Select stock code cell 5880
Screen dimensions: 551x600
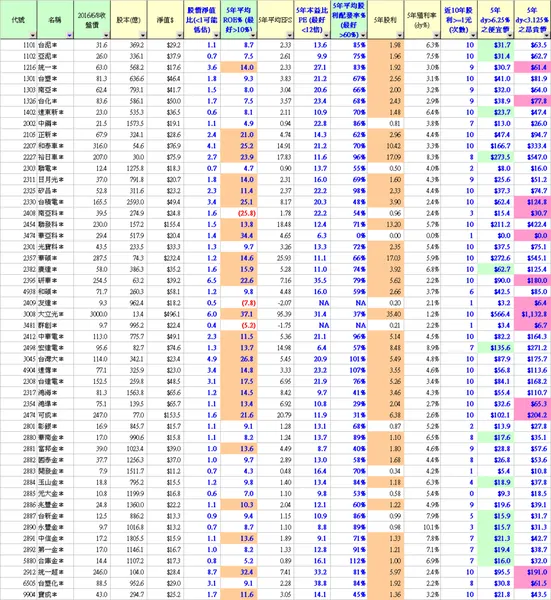pyautogui.click(x=19, y=561)
